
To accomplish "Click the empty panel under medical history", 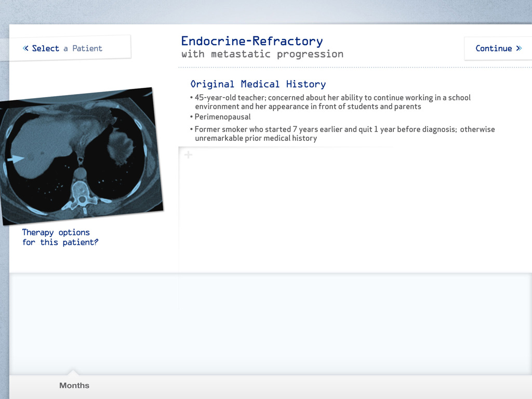I will coord(286,208).
